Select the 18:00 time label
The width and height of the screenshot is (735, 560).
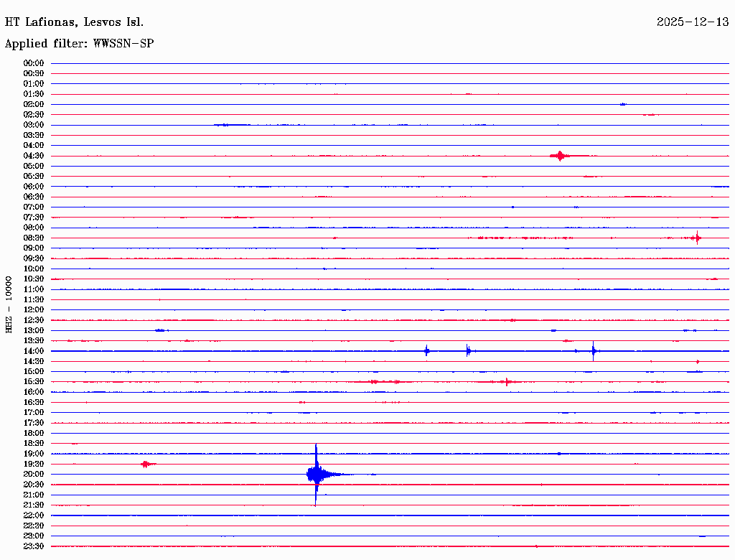(34, 434)
